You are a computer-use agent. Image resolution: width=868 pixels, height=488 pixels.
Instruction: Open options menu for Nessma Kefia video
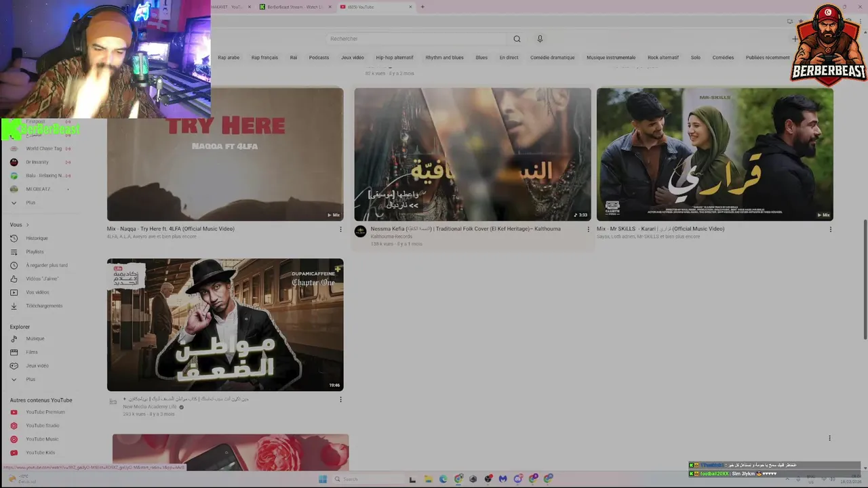[588, 229]
